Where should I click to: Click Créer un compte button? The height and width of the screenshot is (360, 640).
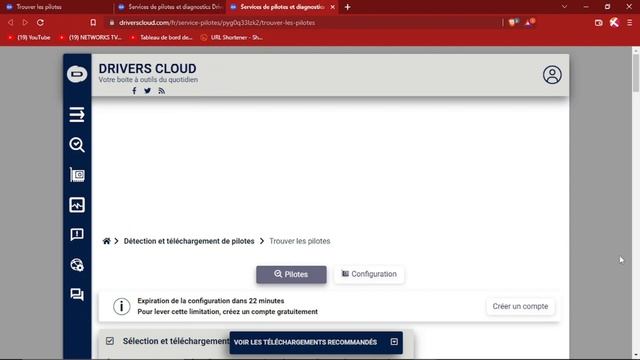point(520,306)
